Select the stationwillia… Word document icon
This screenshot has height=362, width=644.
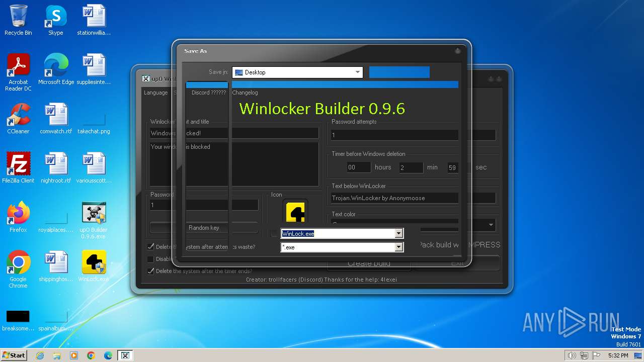[x=94, y=21]
